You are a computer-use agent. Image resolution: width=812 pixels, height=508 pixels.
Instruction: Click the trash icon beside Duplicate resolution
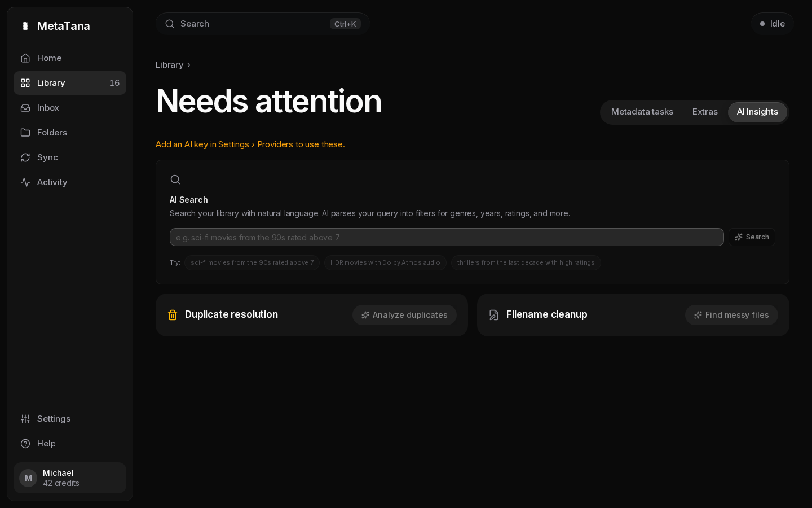click(173, 315)
